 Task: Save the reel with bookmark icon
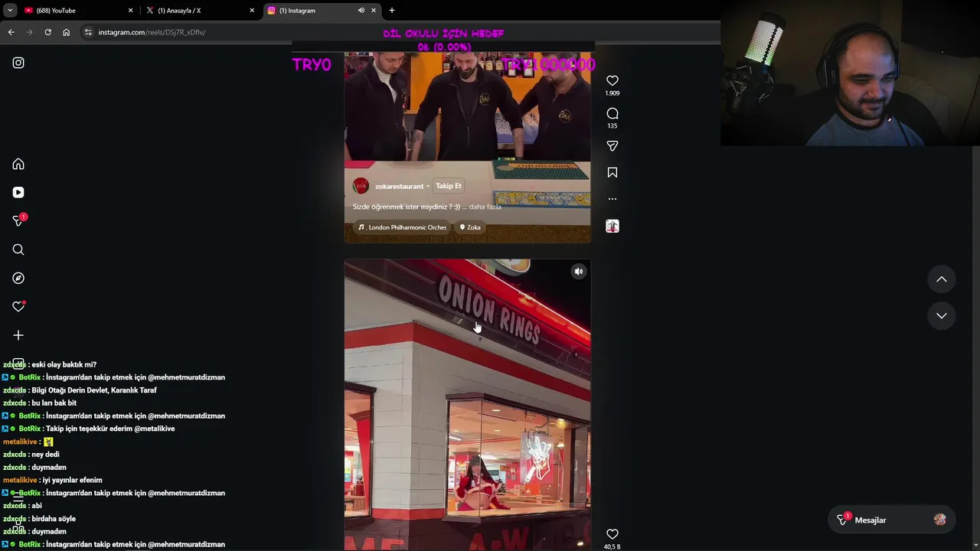(x=612, y=172)
